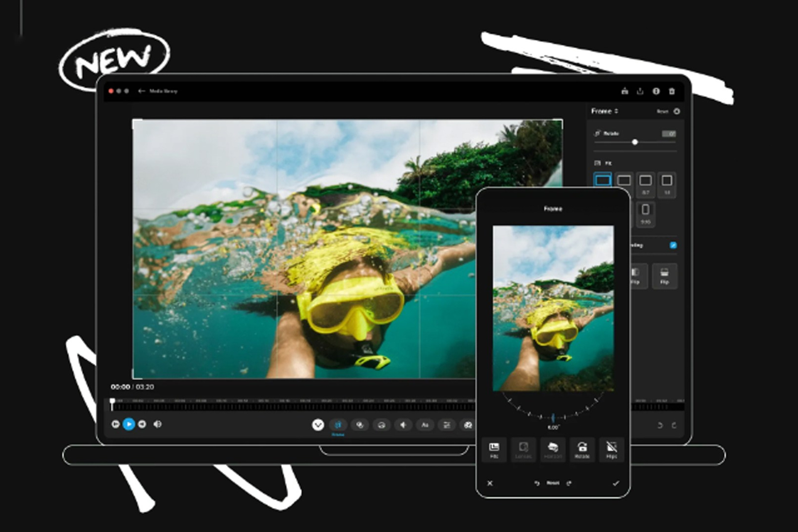Click the 00:00 / 03:20 time display

coord(132,387)
